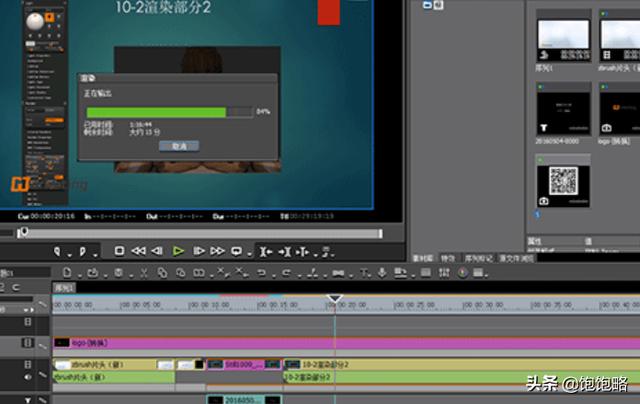The image size is (640, 404).
Task: Toggle the audio mute speaker on the track
Action: (27, 377)
